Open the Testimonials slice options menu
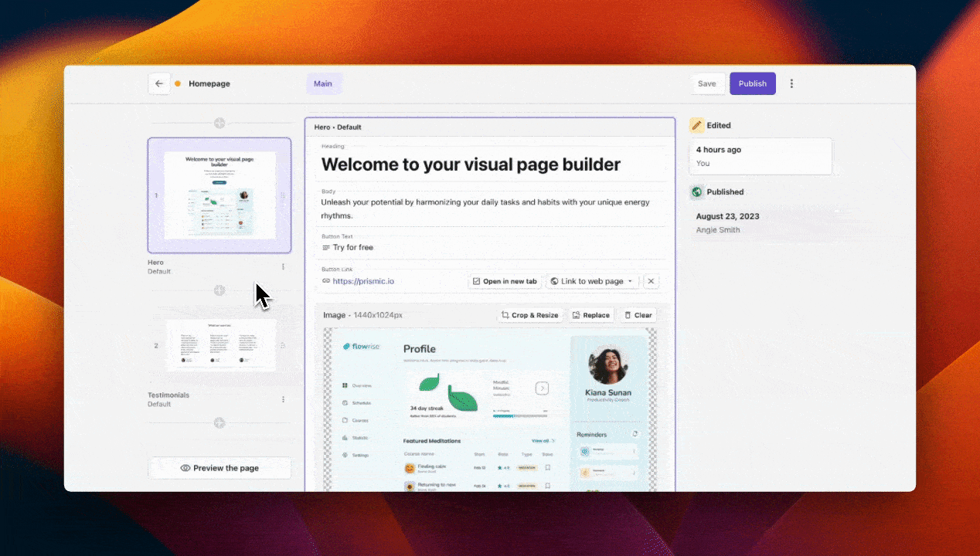This screenshot has width=980, height=556. click(x=283, y=398)
